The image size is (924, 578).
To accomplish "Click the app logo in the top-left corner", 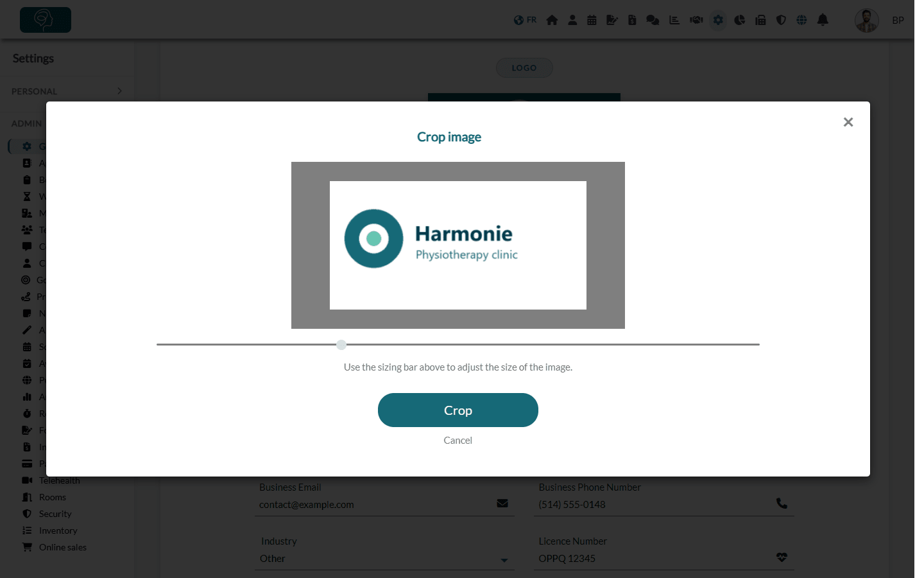I will (x=46, y=20).
